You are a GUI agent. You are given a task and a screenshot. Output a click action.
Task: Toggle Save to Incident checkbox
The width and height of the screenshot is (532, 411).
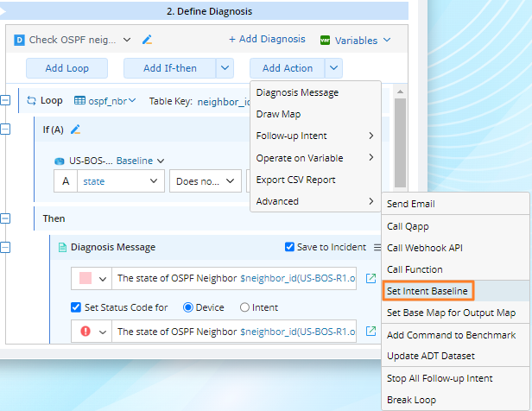click(x=289, y=247)
